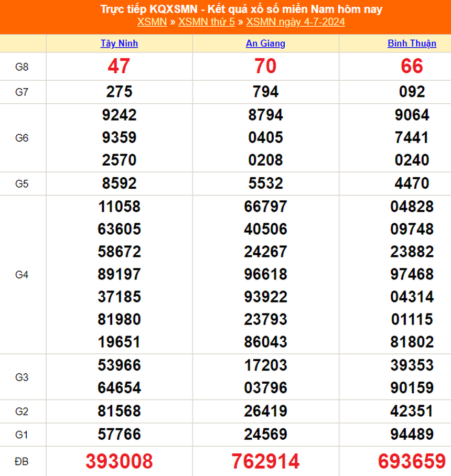Open the Bình Thuận province link
The image size is (451, 476).
[412, 44]
